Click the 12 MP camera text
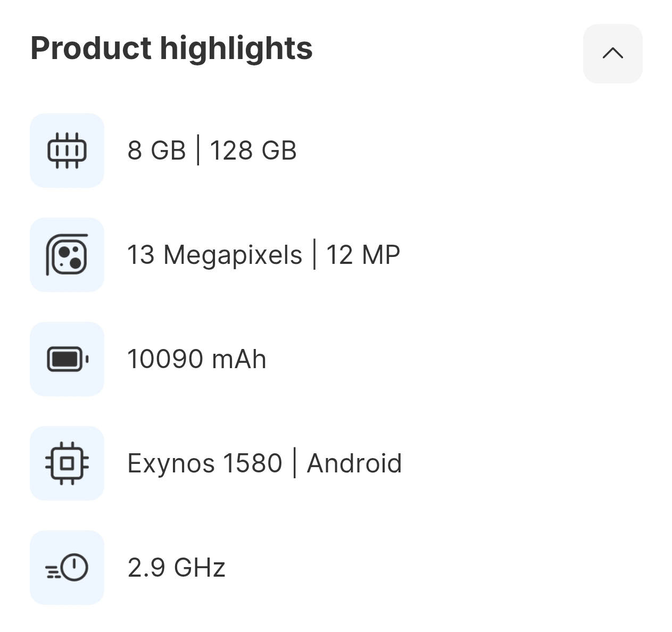The width and height of the screenshot is (672, 632). tap(363, 255)
